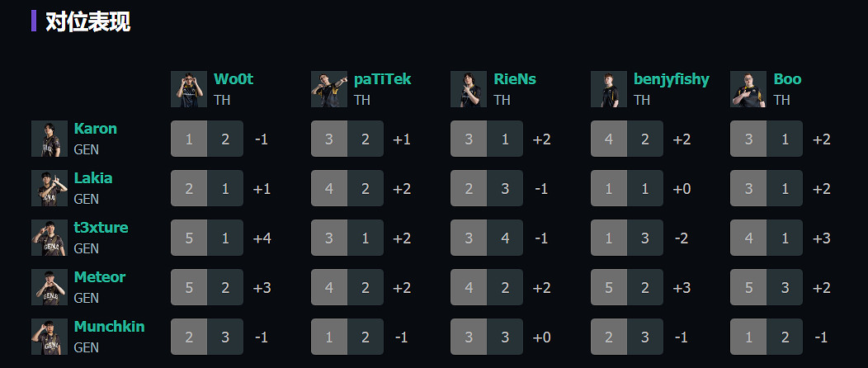868x368 pixels.
Task: Click Wo0t's player portrait
Action: 189,89
